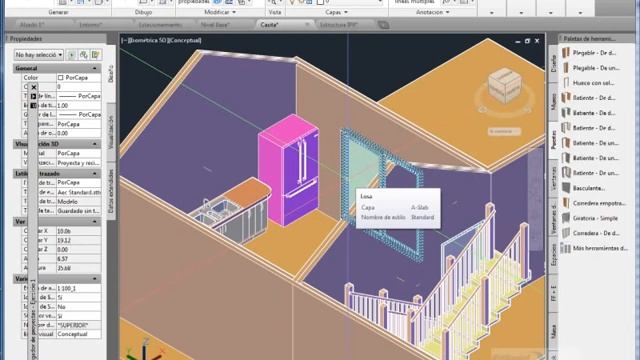Switch to the Estacionamiento drawing tab

[160, 25]
